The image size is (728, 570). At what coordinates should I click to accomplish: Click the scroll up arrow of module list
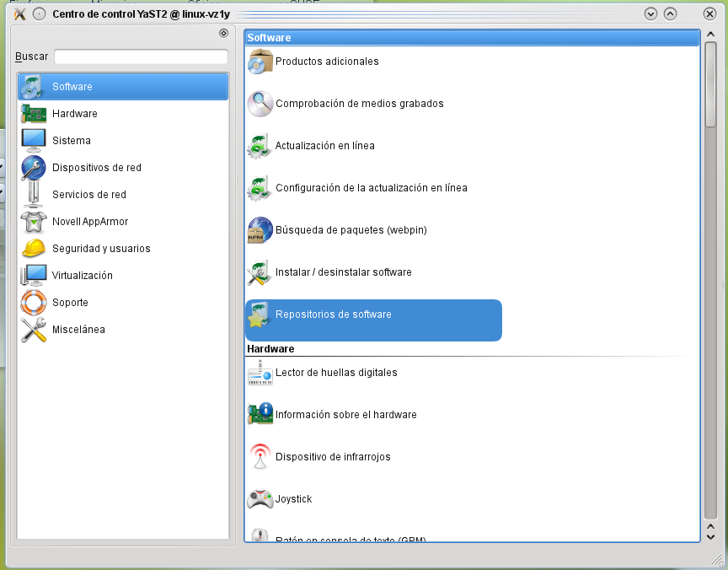(x=710, y=35)
